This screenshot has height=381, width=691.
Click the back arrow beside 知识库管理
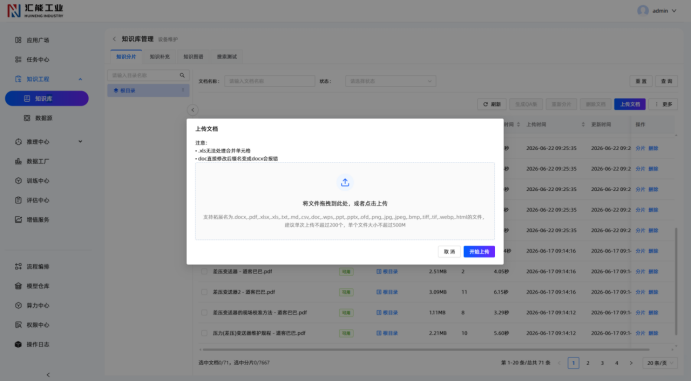click(x=114, y=39)
